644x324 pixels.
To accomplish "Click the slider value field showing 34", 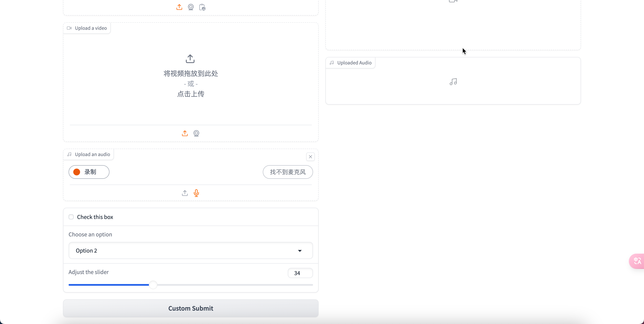I will click(300, 273).
